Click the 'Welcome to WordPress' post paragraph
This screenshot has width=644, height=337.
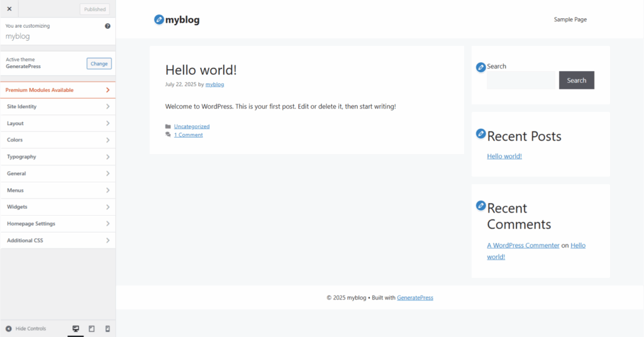(x=280, y=106)
